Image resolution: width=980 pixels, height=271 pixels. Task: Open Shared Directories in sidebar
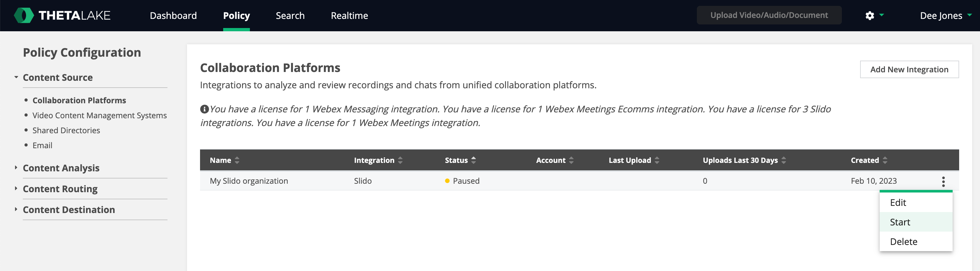pyautogui.click(x=66, y=130)
